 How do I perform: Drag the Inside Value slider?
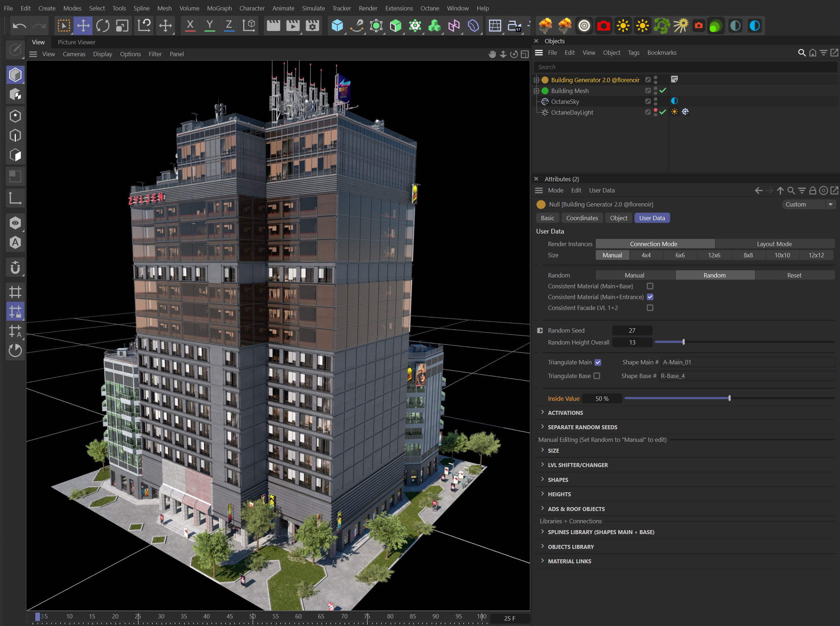pos(729,398)
